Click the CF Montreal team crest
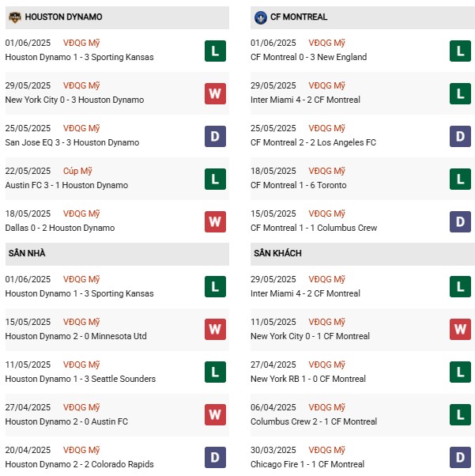 coord(260,17)
